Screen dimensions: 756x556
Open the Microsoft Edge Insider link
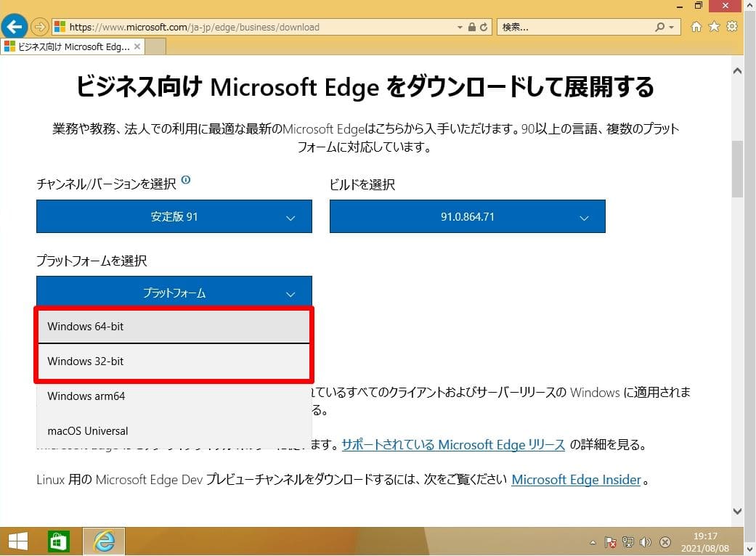tap(576, 480)
